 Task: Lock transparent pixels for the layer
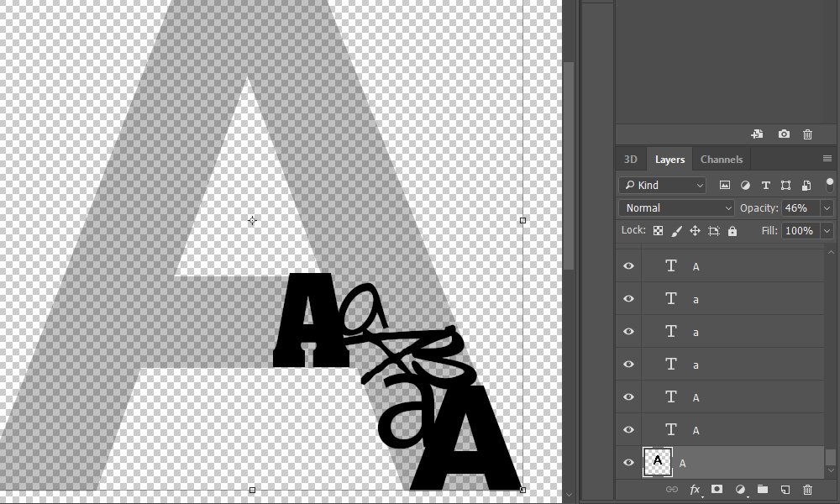click(658, 231)
